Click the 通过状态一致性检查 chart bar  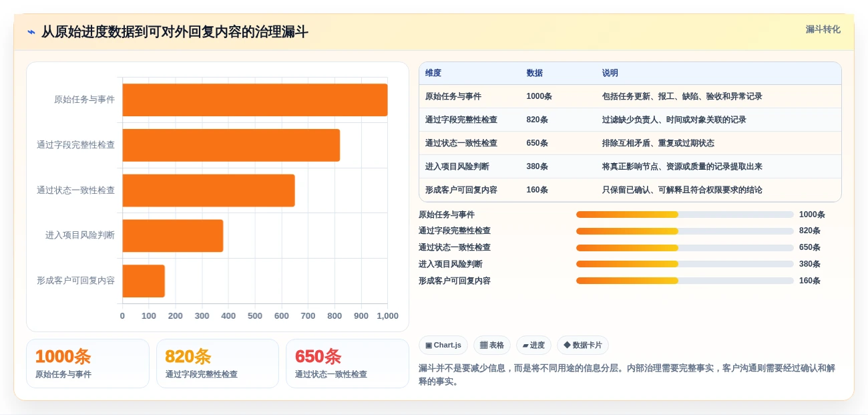(208, 190)
